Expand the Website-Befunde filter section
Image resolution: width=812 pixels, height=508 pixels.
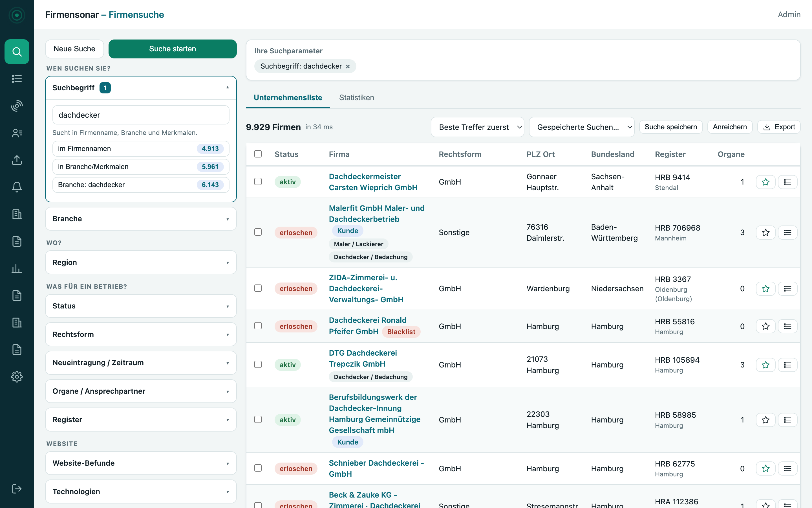[x=141, y=463]
